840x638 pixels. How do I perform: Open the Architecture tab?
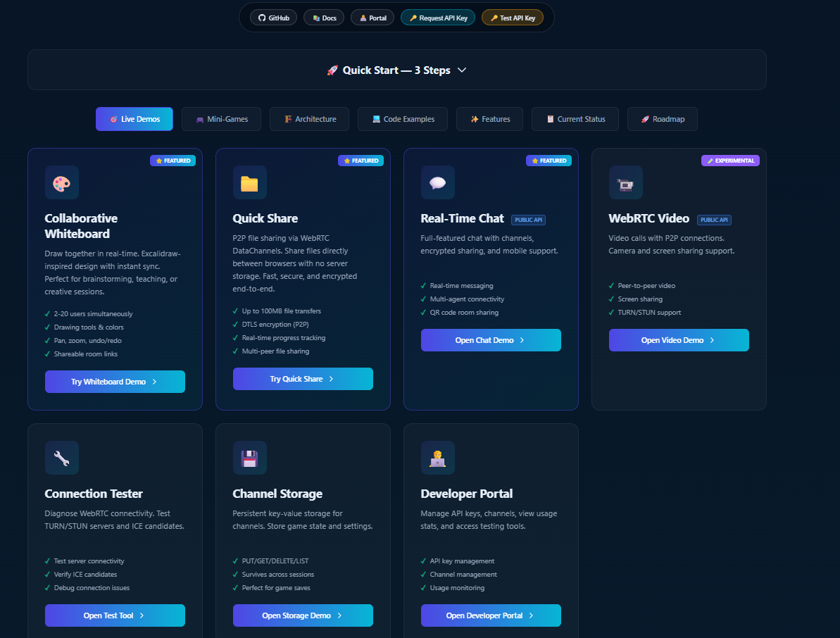(x=309, y=118)
